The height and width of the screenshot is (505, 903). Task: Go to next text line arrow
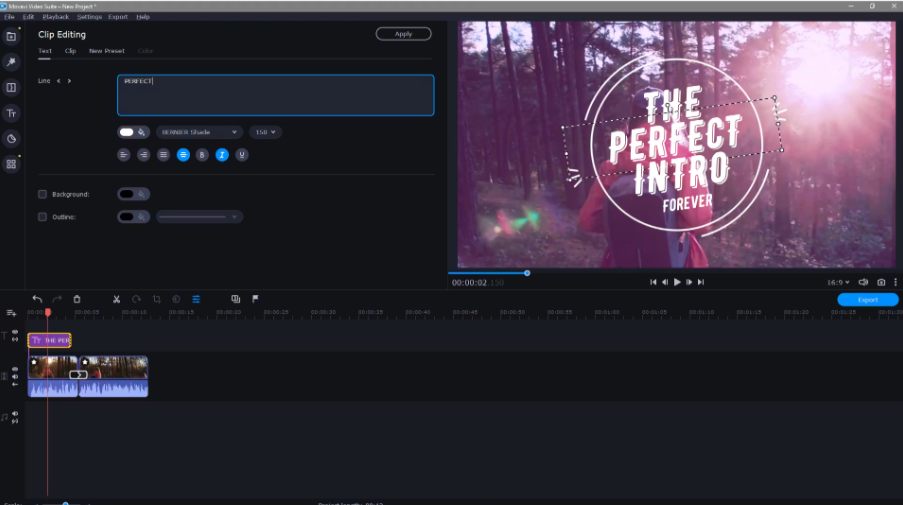69,81
